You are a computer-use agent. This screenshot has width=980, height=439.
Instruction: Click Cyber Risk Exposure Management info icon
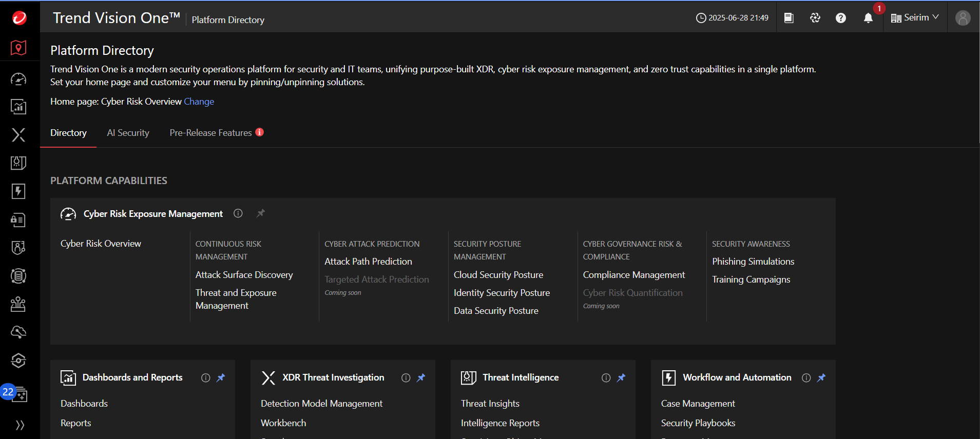click(x=238, y=213)
